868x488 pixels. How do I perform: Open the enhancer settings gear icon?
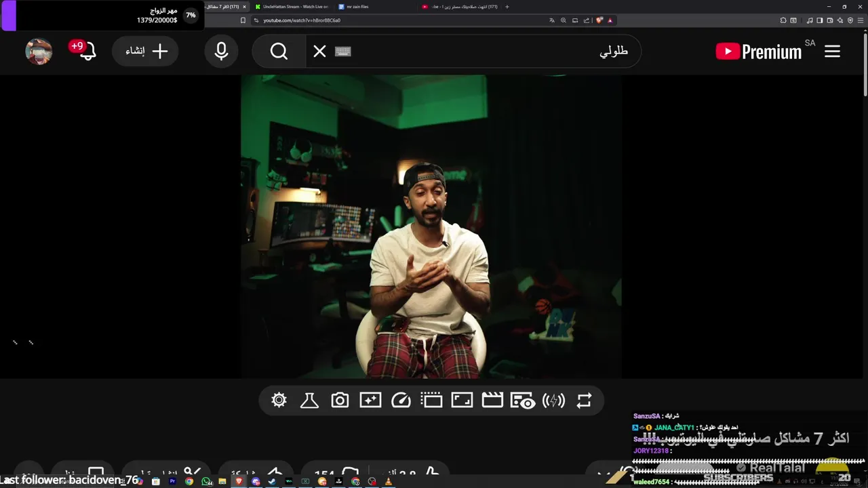279,401
